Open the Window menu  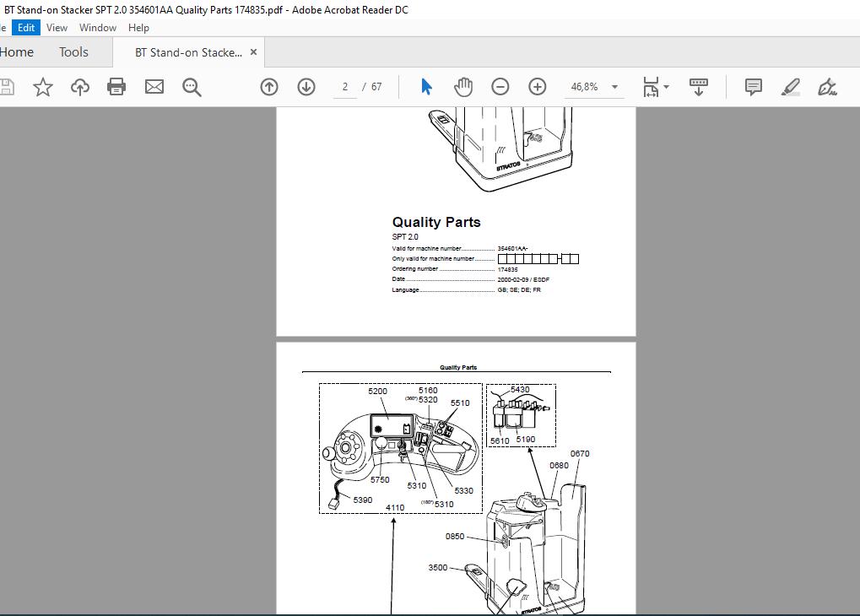coord(98,28)
